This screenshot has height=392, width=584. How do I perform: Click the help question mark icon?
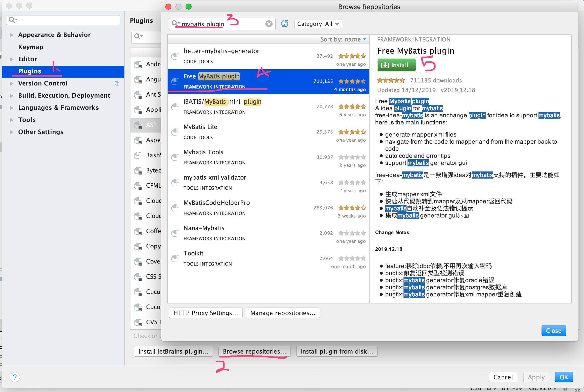point(15,377)
